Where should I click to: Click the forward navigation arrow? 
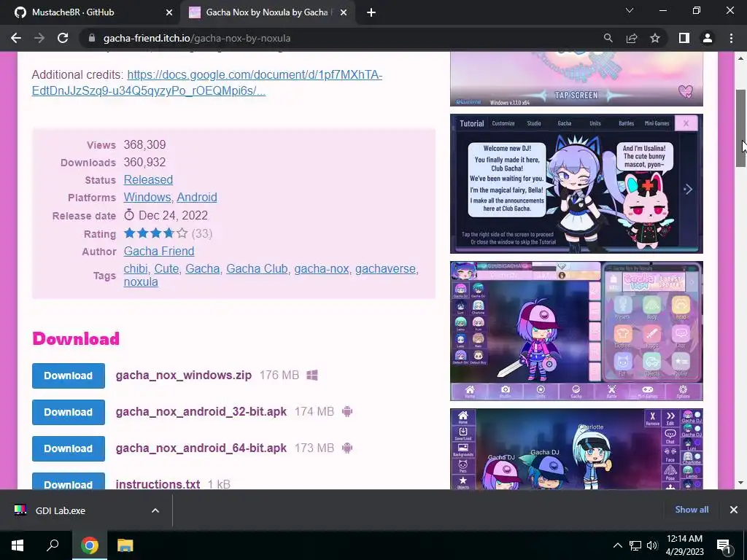click(x=39, y=38)
